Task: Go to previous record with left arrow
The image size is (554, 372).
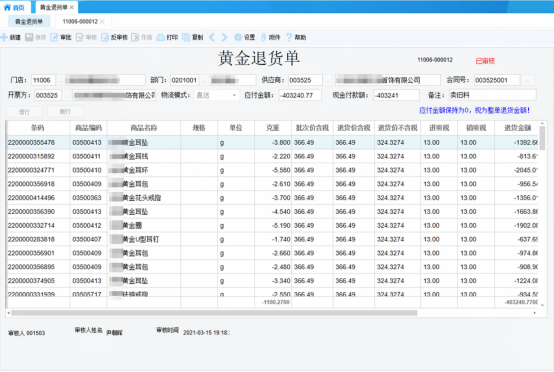Action: click(x=212, y=37)
